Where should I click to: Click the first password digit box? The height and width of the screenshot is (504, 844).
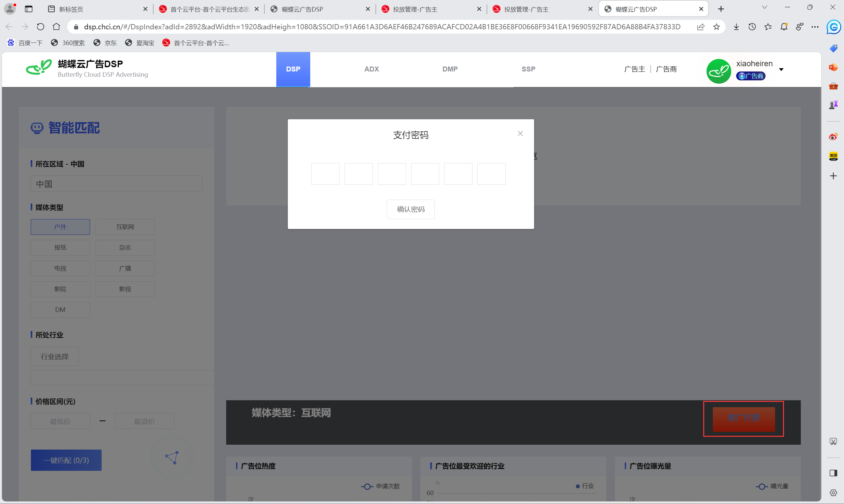(325, 174)
